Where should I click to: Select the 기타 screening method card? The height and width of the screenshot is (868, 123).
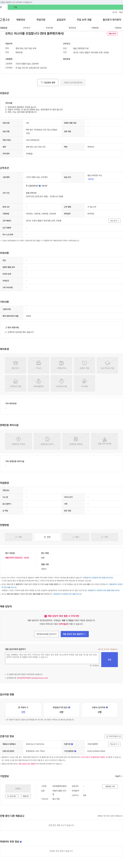(x=104, y=537)
